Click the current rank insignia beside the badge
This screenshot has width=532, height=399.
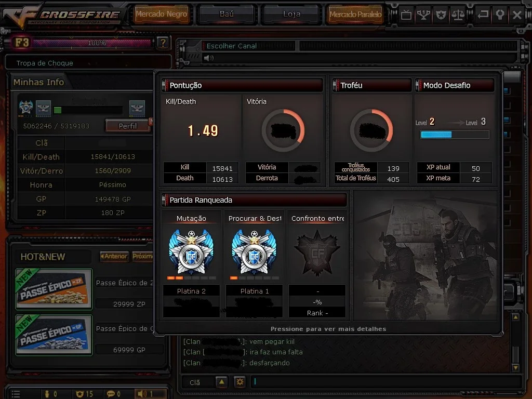coord(43,108)
